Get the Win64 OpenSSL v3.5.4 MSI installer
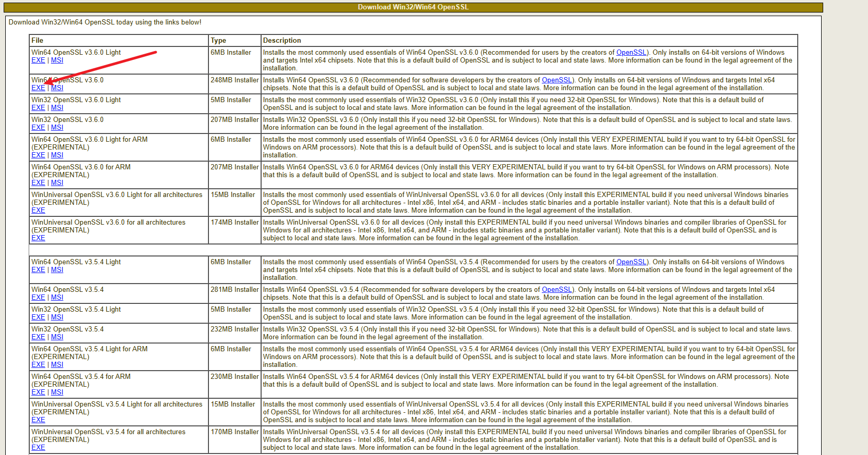The width and height of the screenshot is (868, 455). click(x=57, y=298)
